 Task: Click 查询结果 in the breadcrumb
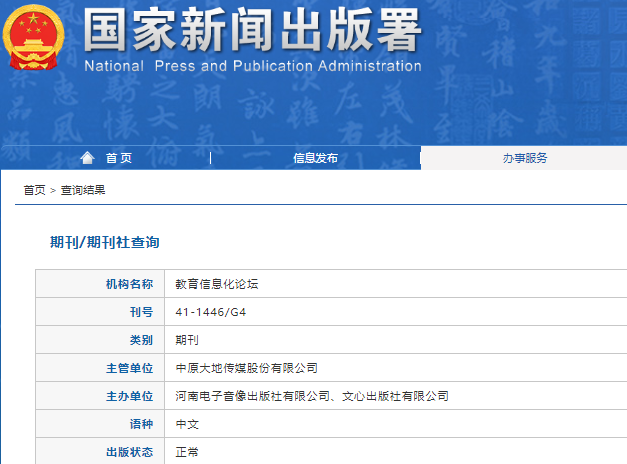pyautogui.click(x=83, y=190)
